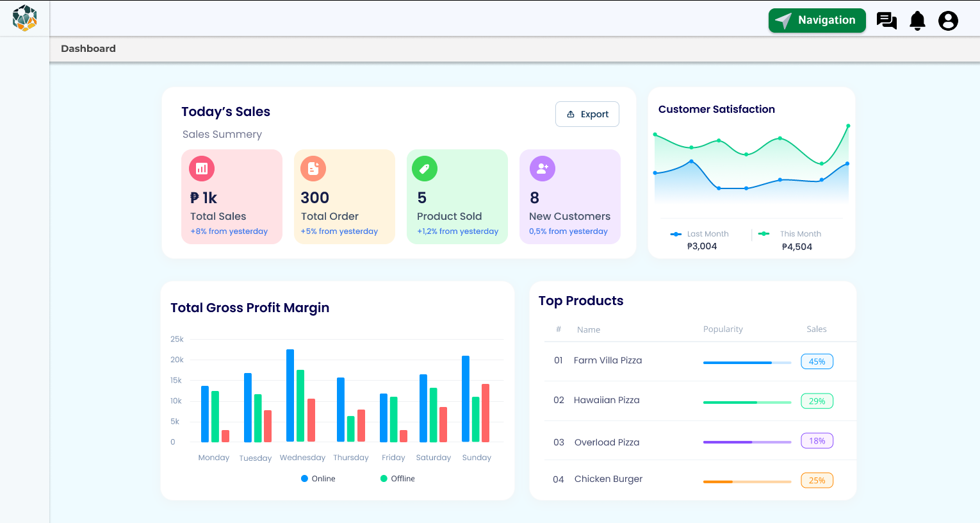Toggle Last Month legend in satisfaction chart
Image resolution: width=980 pixels, height=523 pixels.
(x=699, y=234)
